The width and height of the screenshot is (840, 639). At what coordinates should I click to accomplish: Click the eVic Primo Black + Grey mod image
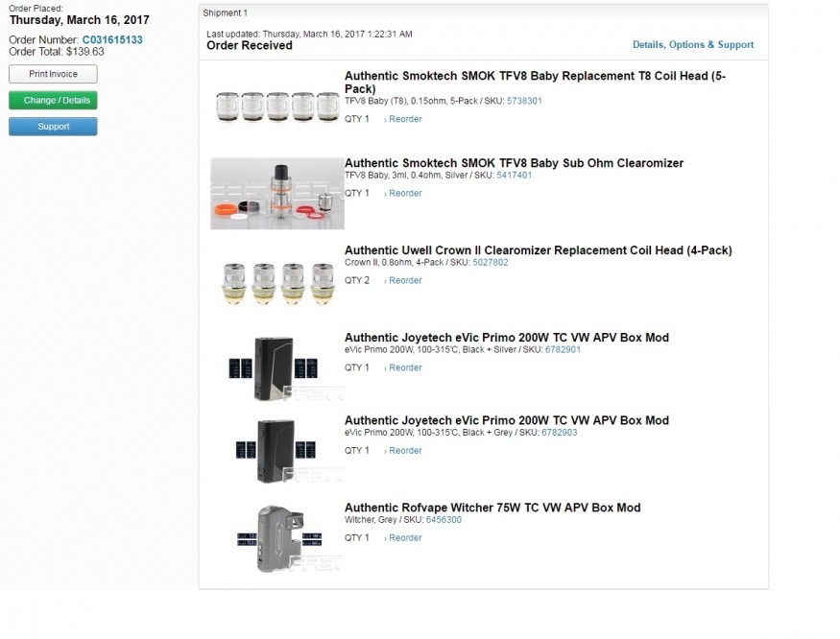coord(276,450)
